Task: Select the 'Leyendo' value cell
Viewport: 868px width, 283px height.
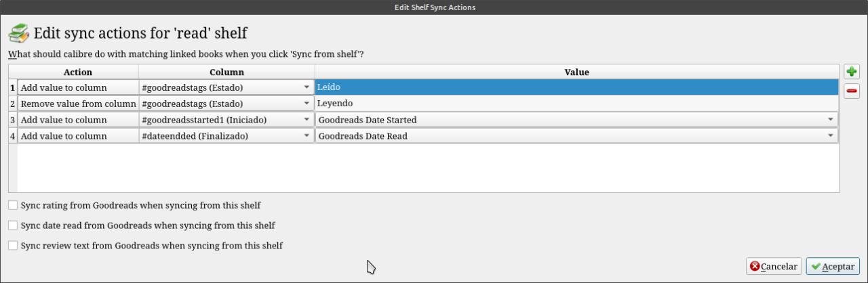Action: click(x=576, y=104)
